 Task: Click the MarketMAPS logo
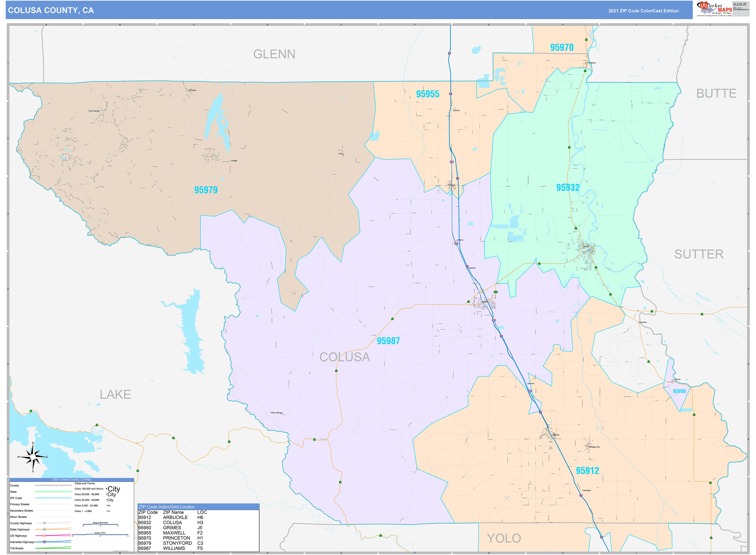pos(714,9)
